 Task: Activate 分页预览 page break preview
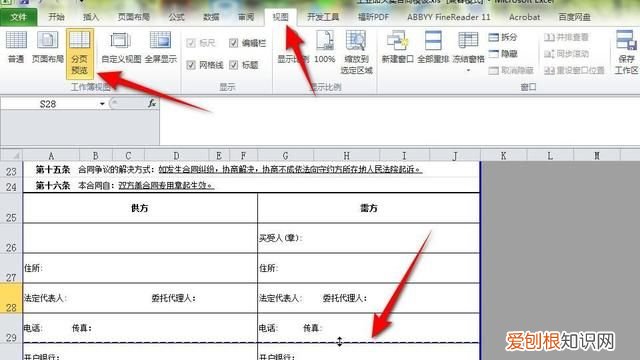pyautogui.click(x=80, y=53)
